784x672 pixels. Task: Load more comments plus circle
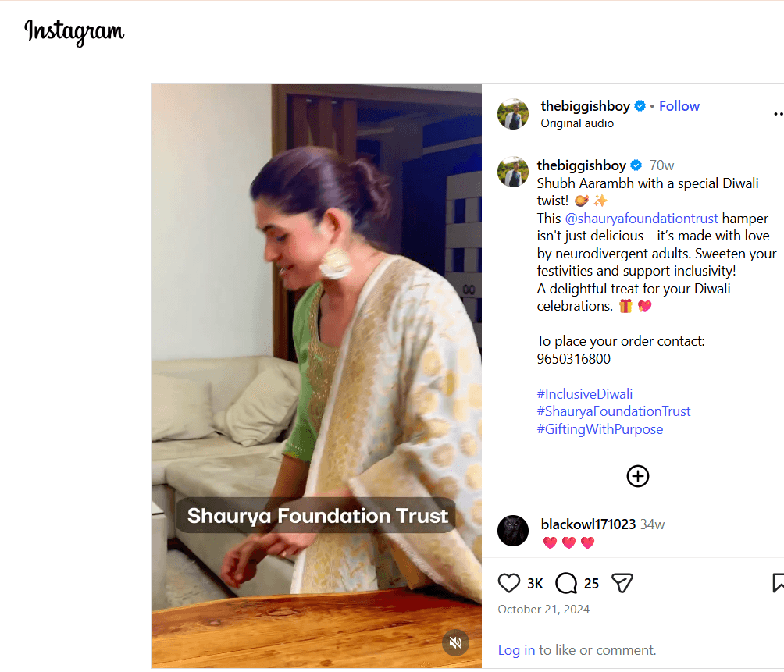[638, 476]
